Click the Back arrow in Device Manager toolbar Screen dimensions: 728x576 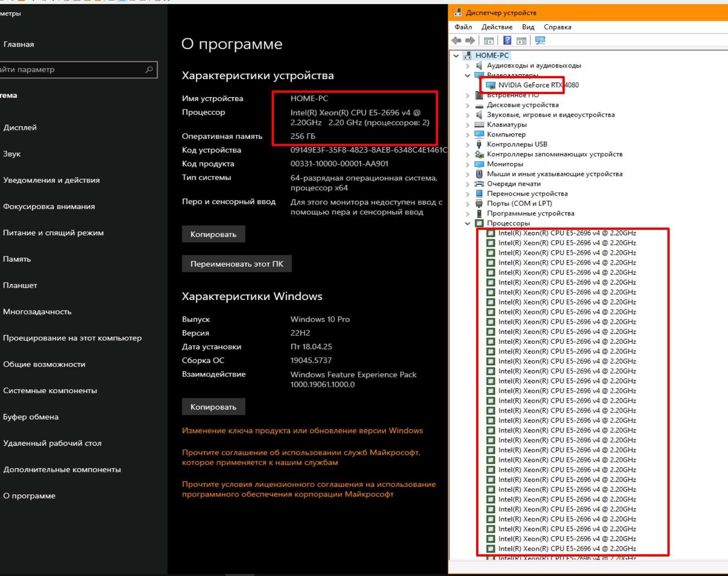(457, 41)
